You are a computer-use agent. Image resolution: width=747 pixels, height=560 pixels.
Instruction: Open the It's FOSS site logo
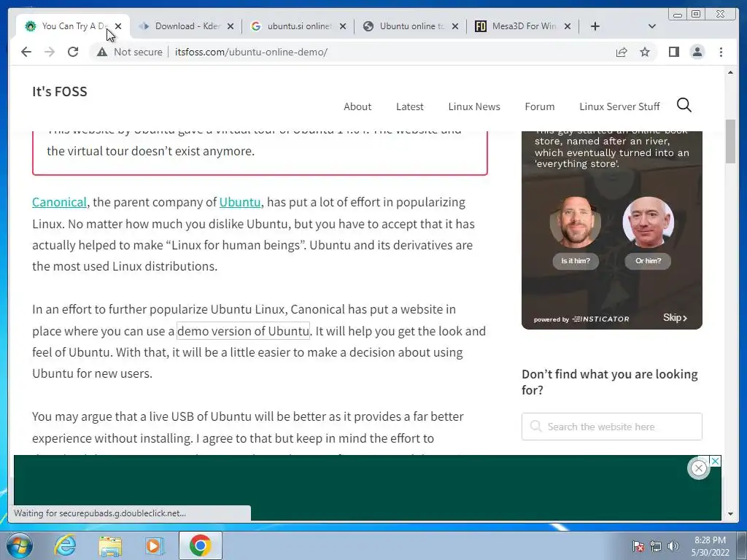tap(60, 91)
